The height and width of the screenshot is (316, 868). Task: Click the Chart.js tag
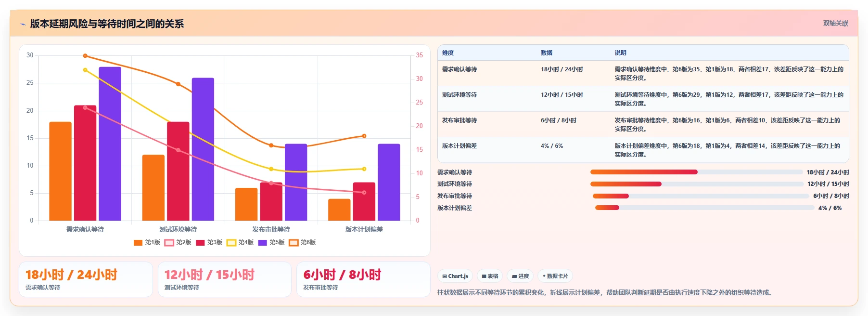click(x=455, y=276)
